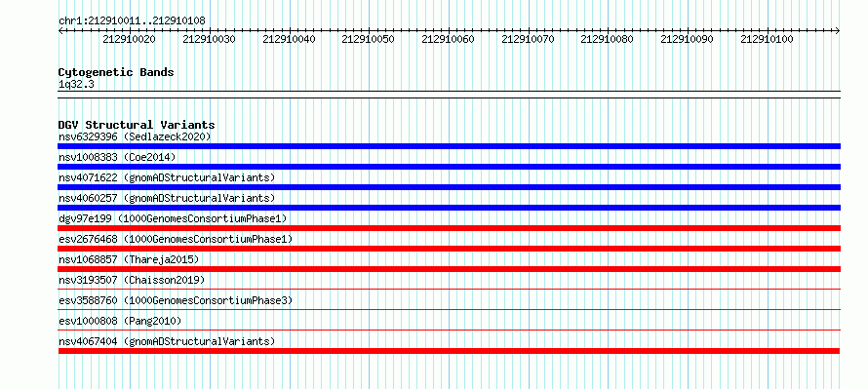Open nsv4067404 (gnomADStructuralVariants) label

coord(167,341)
